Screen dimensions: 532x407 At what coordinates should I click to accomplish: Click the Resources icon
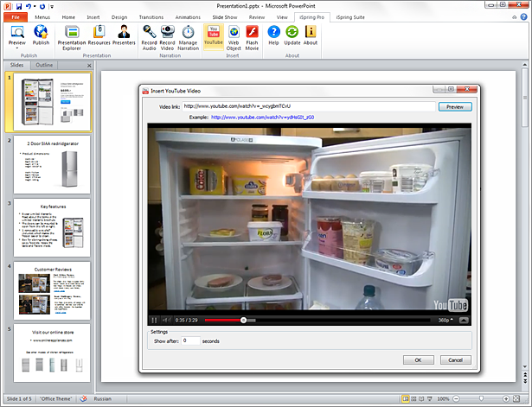pyautogui.click(x=99, y=32)
